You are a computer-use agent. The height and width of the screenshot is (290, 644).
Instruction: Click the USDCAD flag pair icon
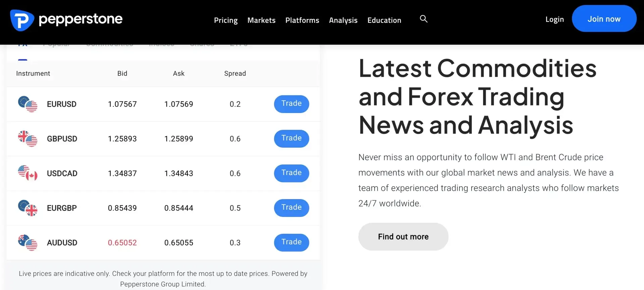[x=28, y=173]
